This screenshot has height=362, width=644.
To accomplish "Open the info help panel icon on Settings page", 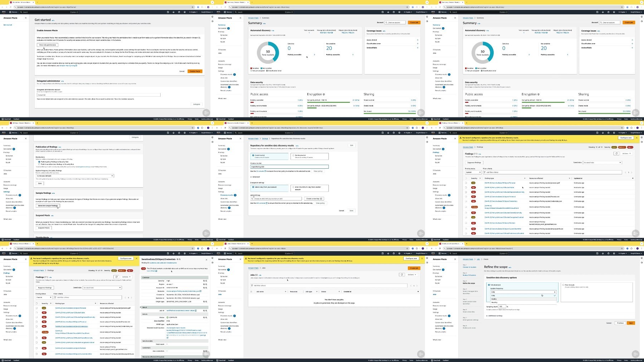I will (212, 137).
